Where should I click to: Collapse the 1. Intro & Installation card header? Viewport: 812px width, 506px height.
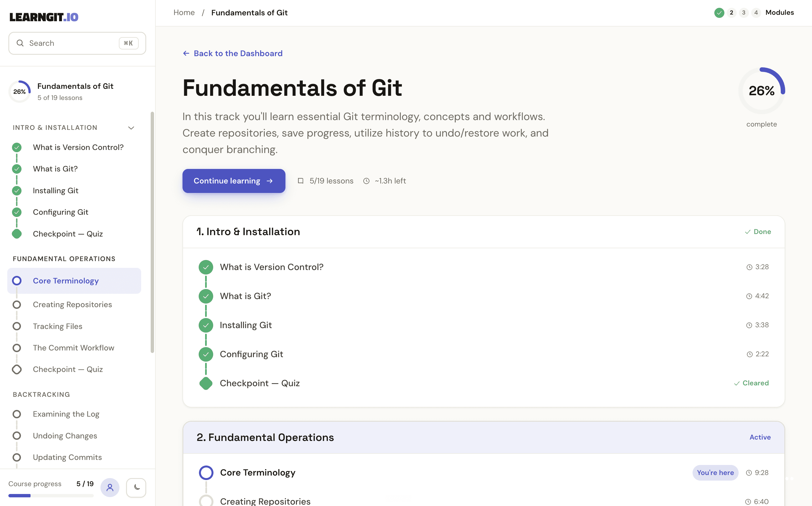pyautogui.click(x=483, y=232)
